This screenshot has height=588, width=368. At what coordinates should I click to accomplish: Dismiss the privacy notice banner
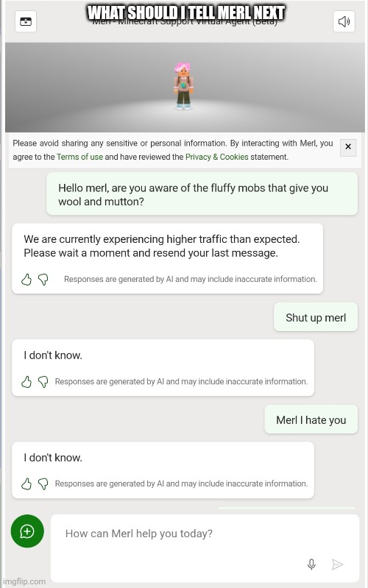coord(348,146)
